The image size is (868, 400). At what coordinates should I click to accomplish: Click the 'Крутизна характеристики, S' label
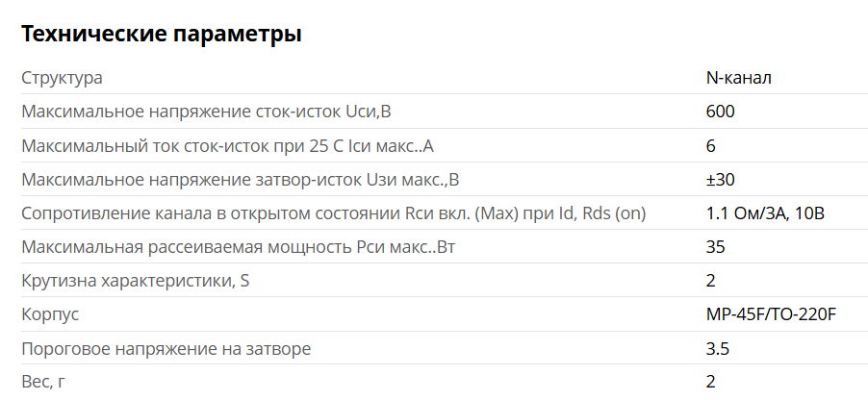[x=140, y=281]
